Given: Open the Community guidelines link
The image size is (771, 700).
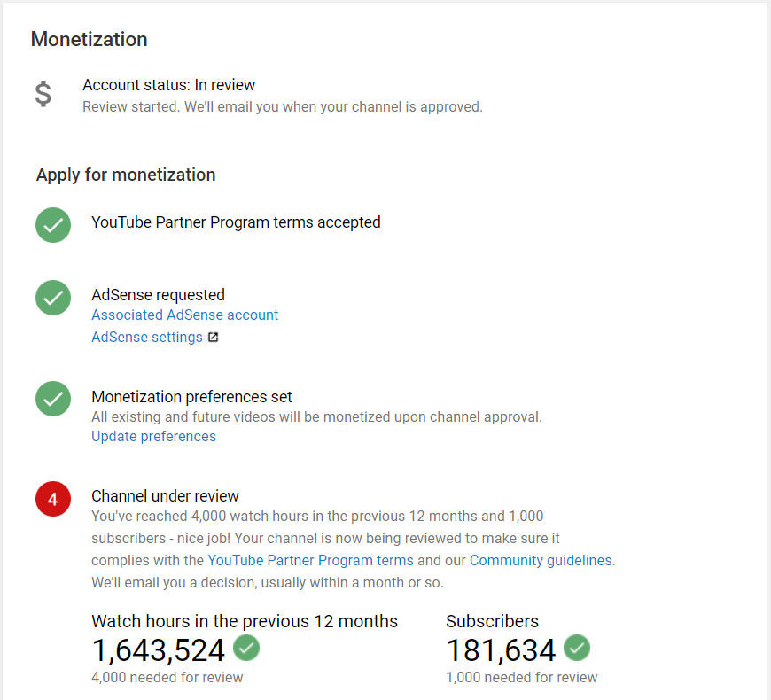Looking at the screenshot, I should tap(541, 560).
